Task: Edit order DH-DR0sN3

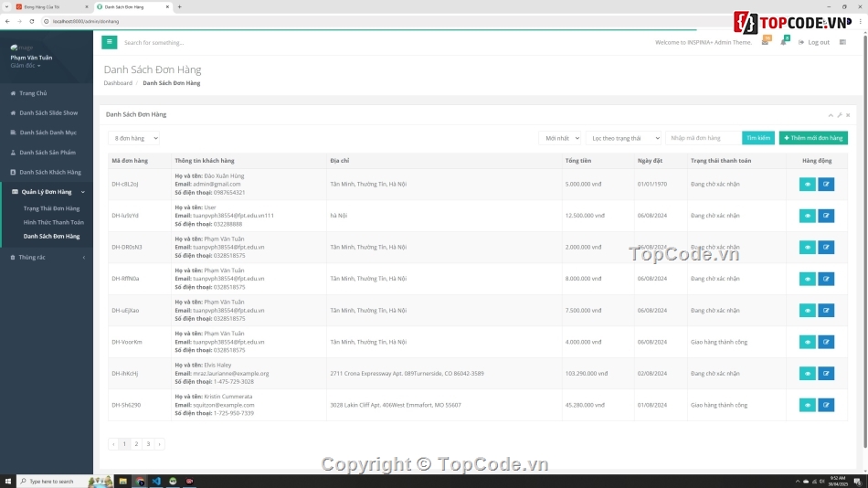Action: click(x=826, y=247)
